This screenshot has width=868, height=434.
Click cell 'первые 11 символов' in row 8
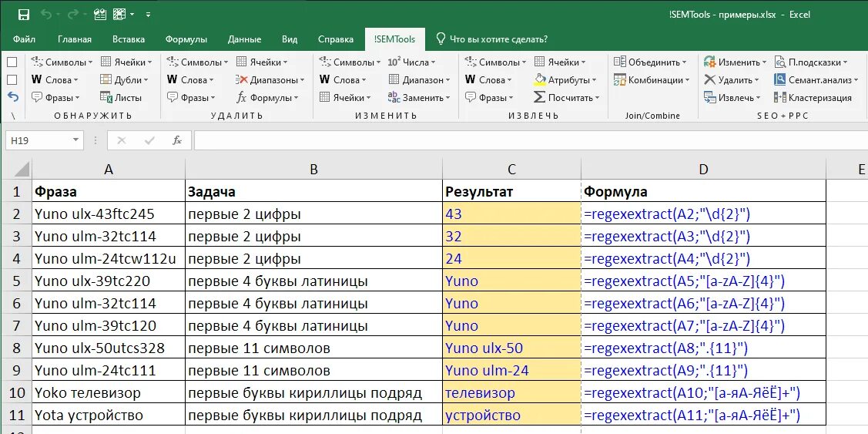[314, 348]
